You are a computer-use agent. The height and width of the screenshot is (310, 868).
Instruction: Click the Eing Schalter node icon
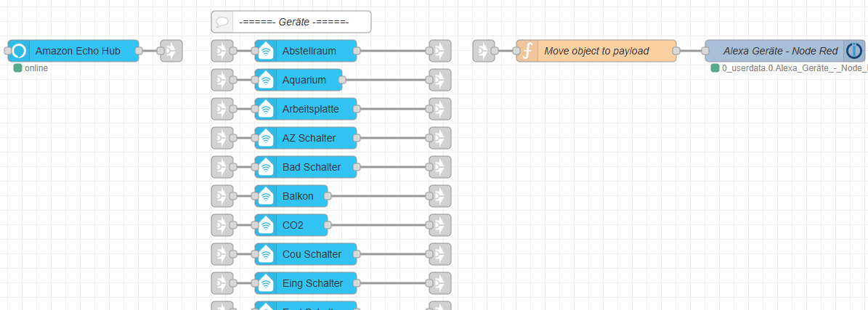click(x=266, y=283)
